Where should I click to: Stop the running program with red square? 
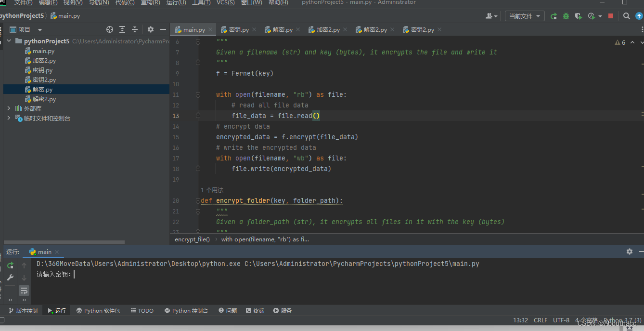(x=611, y=16)
